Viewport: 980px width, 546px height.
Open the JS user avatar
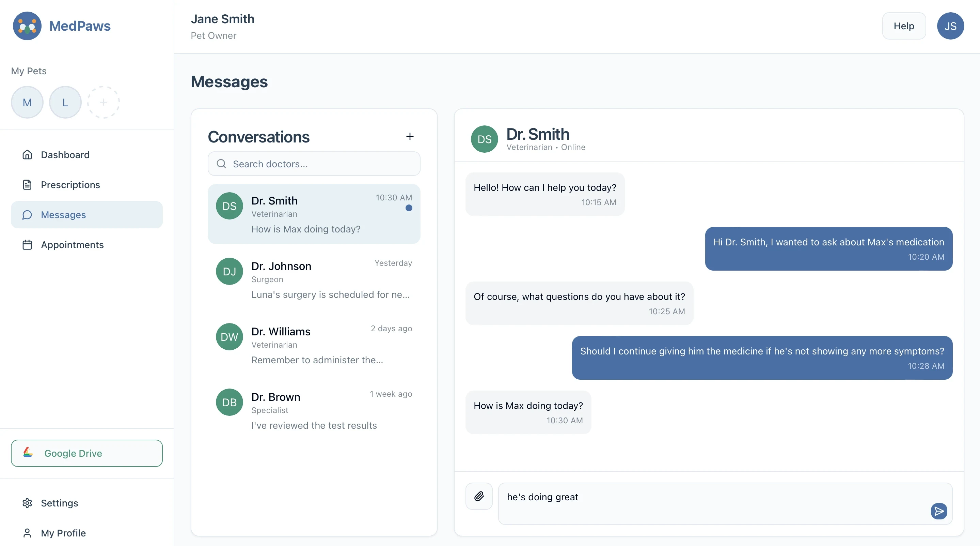click(950, 26)
